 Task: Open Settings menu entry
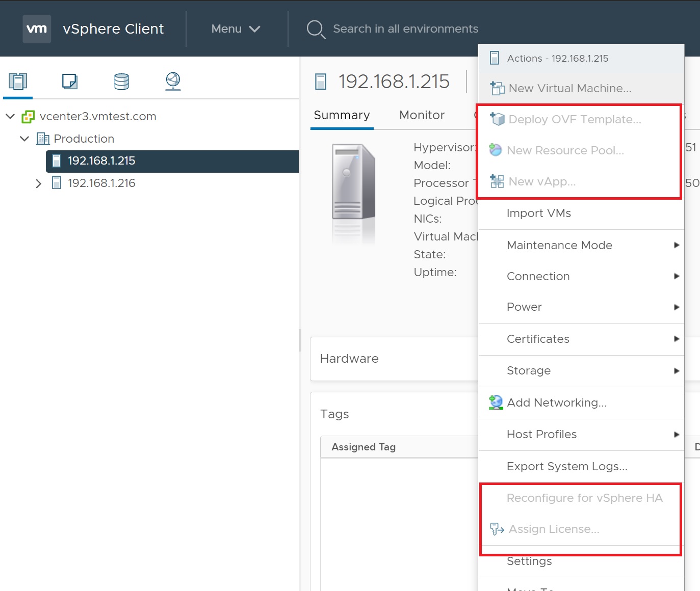581,561
